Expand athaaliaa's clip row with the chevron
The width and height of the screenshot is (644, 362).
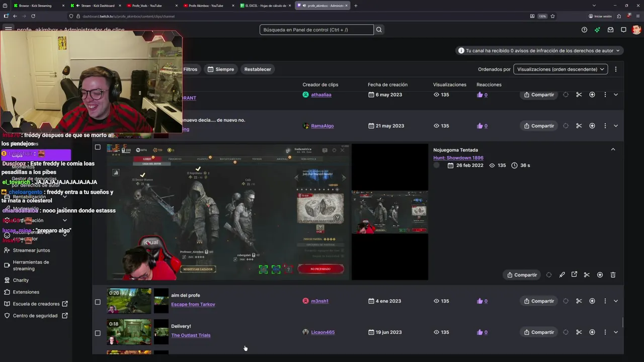(x=616, y=95)
